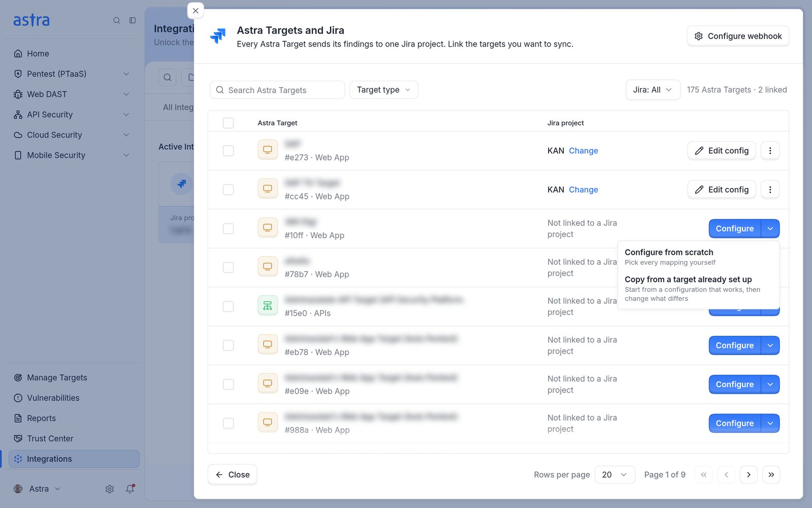Viewport: 812px width, 508px height.
Task: Click Edit config for target #e273
Action: pos(722,150)
